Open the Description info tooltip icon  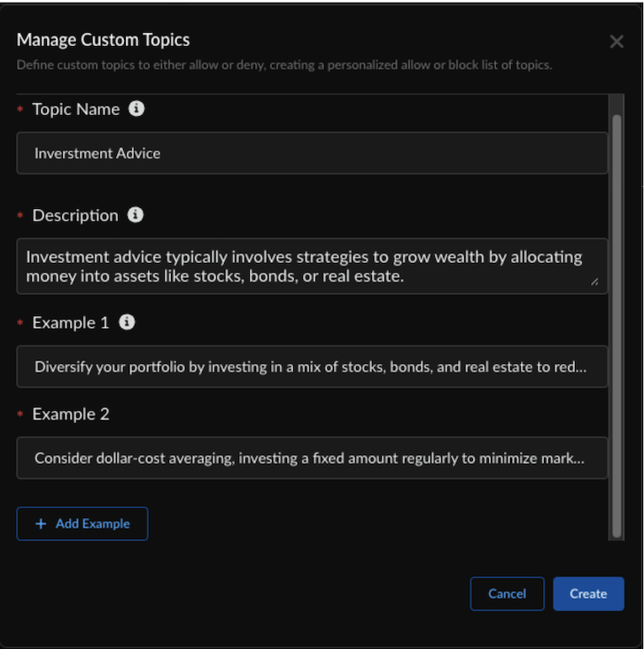135,215
